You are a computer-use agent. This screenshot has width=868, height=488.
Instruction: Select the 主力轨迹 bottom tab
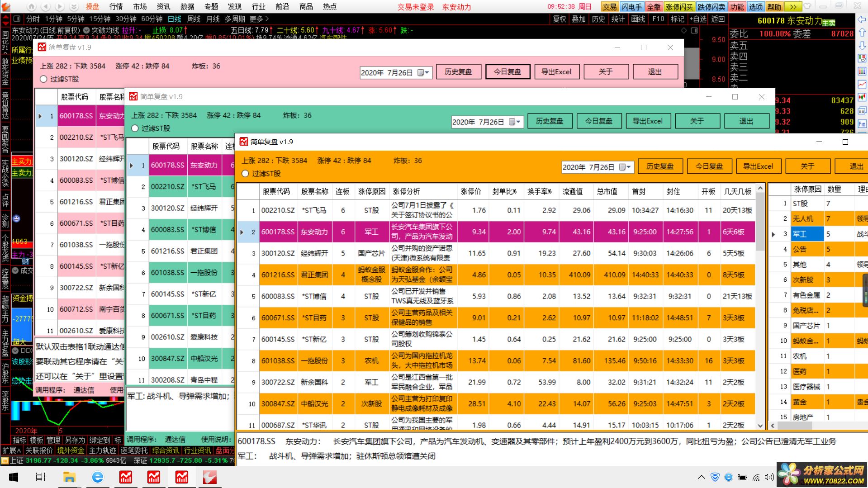(102, 450)
